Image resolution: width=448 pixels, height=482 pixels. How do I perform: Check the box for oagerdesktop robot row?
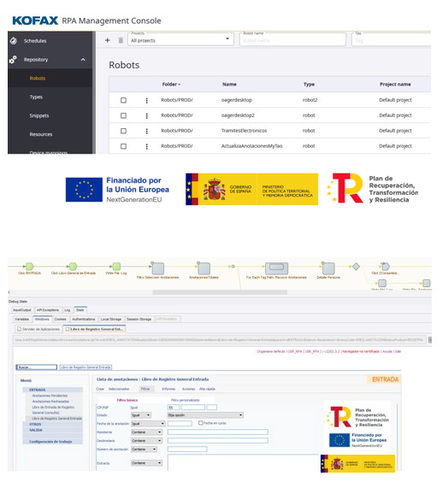tap(123, 100)
